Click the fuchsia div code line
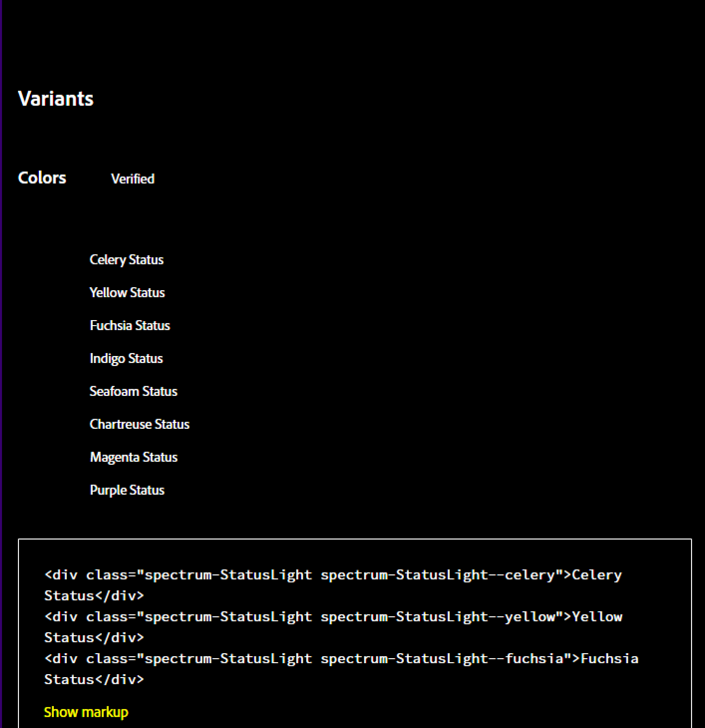705x728 pixels. click(x=342, y=669)
